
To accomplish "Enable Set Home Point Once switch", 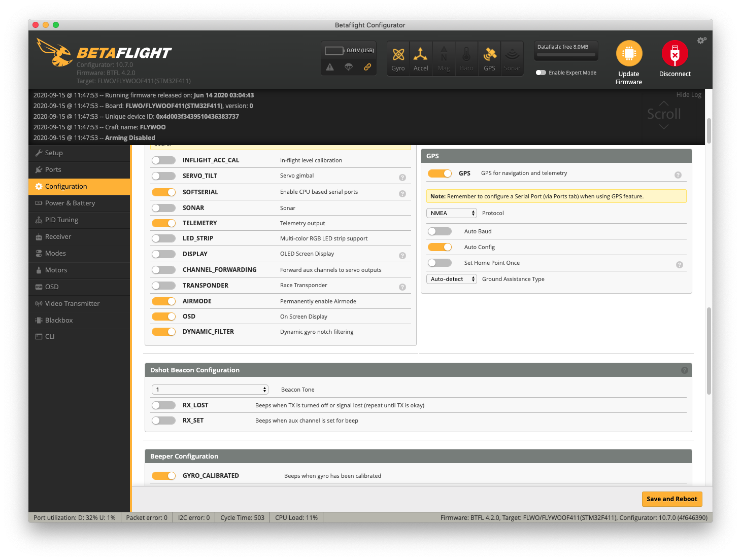I will click(x=440, y=263).
